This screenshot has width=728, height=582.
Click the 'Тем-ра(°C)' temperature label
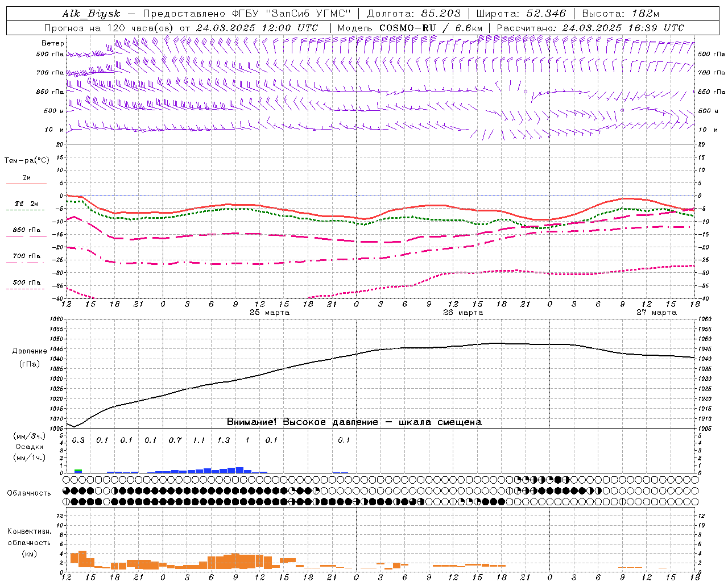tap(27, 161)
